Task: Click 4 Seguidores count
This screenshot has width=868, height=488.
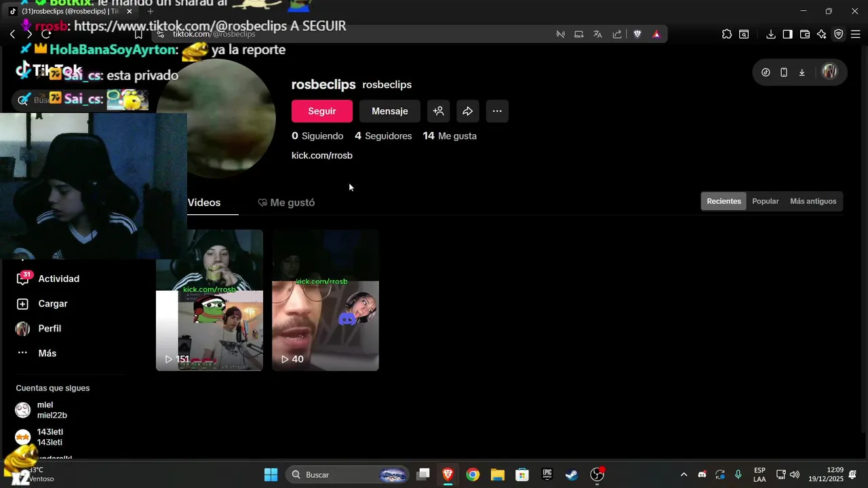Action: (383, 136)
